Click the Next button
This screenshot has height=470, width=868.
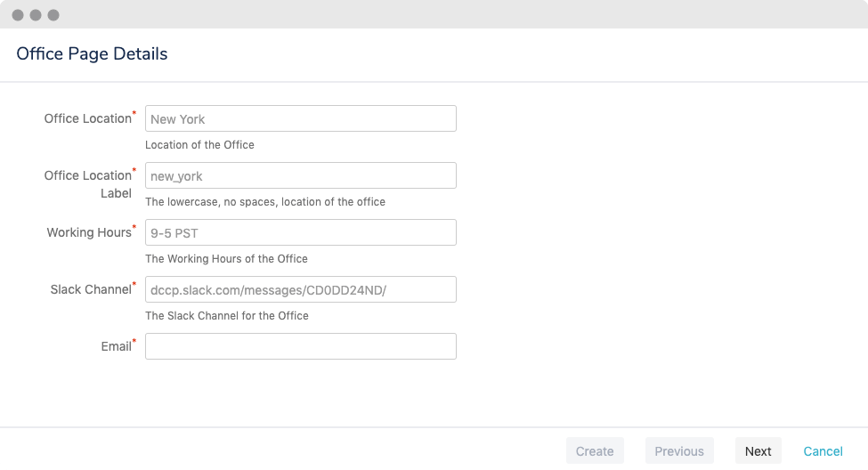coord(758,451)
